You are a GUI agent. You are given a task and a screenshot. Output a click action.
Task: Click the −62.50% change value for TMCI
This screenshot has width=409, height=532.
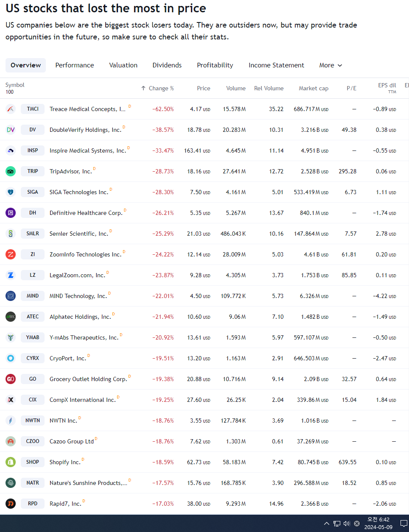tap(163, 109)
